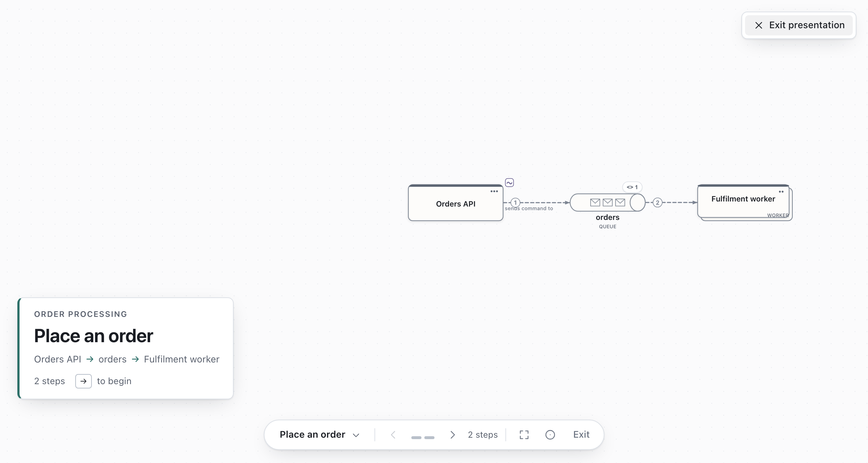This screenshot has height=463, width=868.
Task: Open the Orders API three-dot menu
Action: [494, 191]
